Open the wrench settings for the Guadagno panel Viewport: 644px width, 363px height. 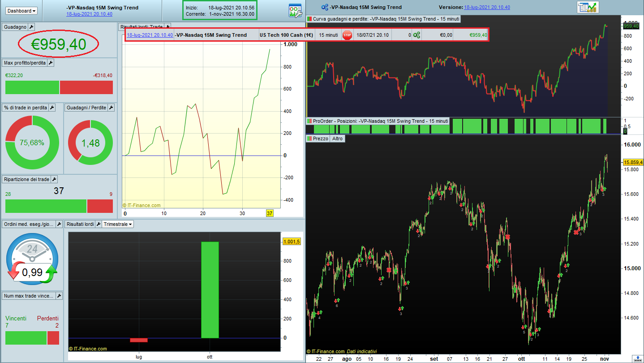click(31, 27)
